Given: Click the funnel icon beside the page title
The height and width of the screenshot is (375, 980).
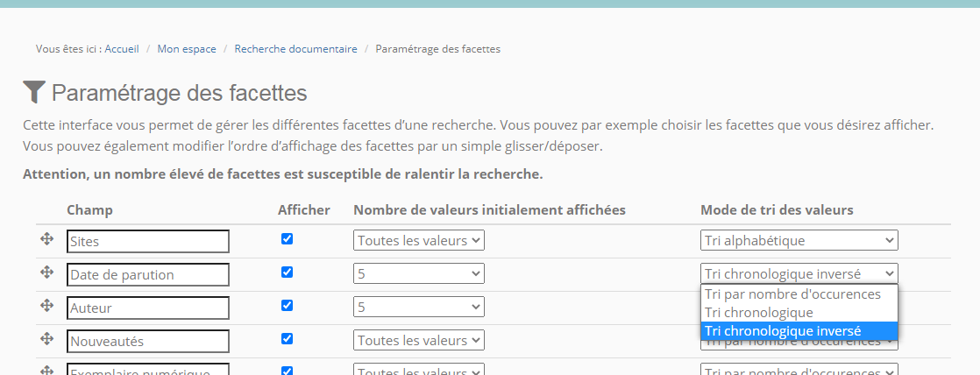Looking at the screenshot, I should coord(33,92).
